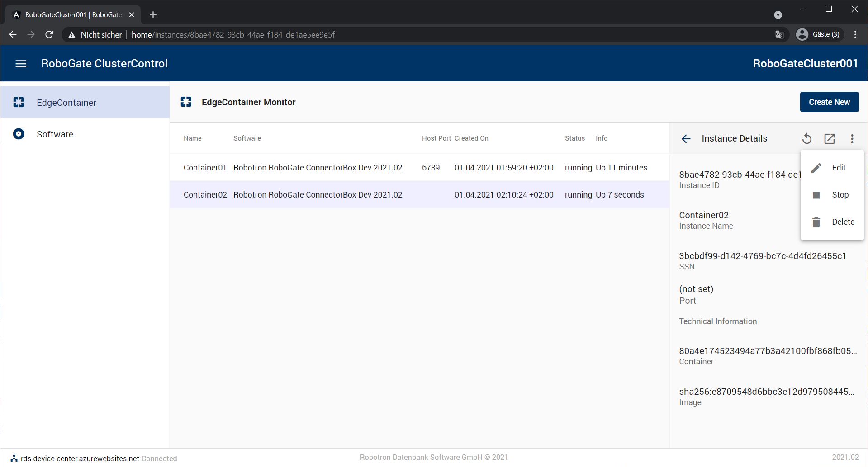Click the RoboGateCluster001 title in header
The image size is (868, 467).
pyautogui.click(x=805, y=64)
